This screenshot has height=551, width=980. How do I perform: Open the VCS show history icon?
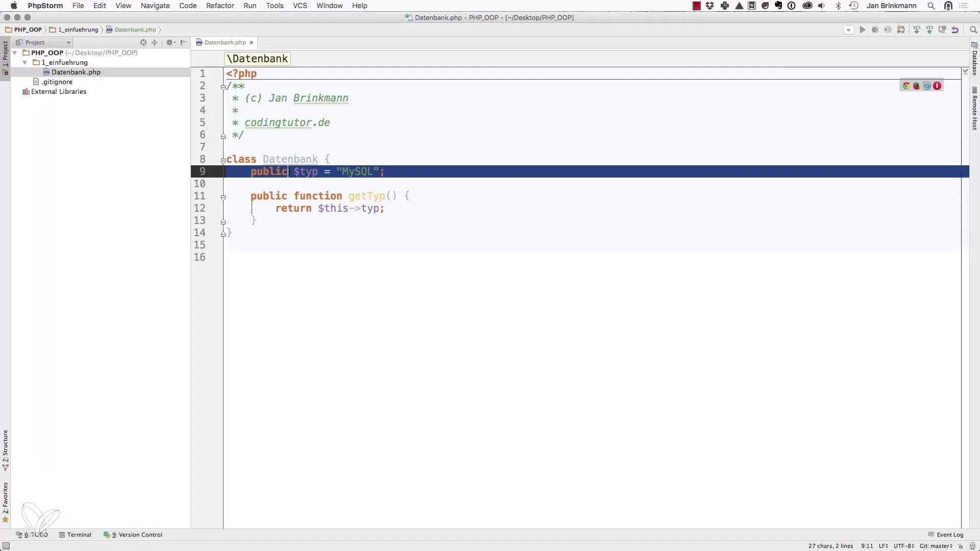pyautogui.click(x=942, y=30)
